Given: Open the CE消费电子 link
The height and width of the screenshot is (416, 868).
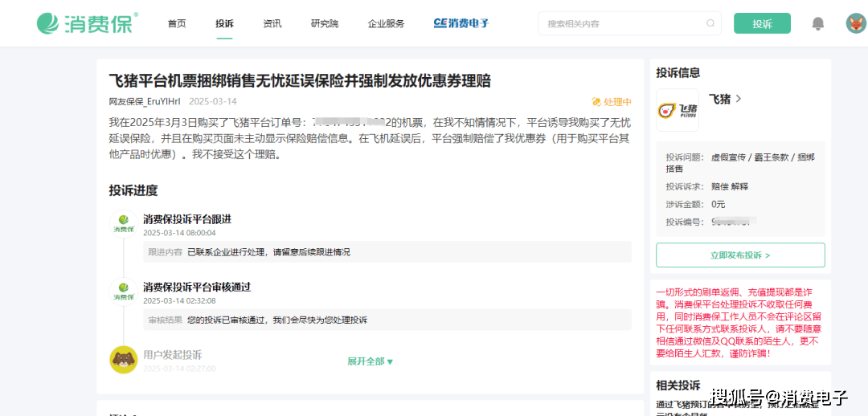Looking at the screenshot, I should tap(461, 23).
